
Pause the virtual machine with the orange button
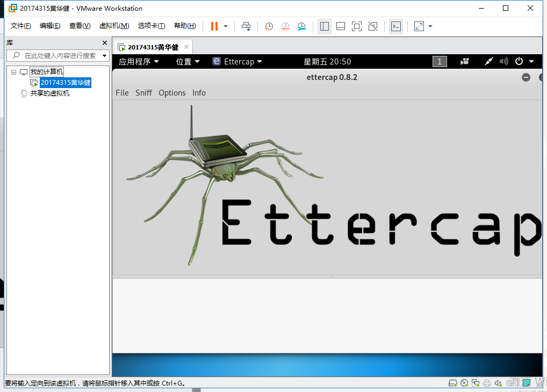pyautogui.click(x=214, y=26)
